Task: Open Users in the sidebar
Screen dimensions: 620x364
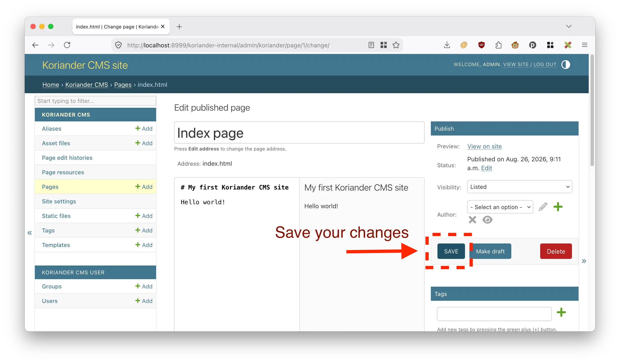Action: pyautogui.click(x=49, y=301)
